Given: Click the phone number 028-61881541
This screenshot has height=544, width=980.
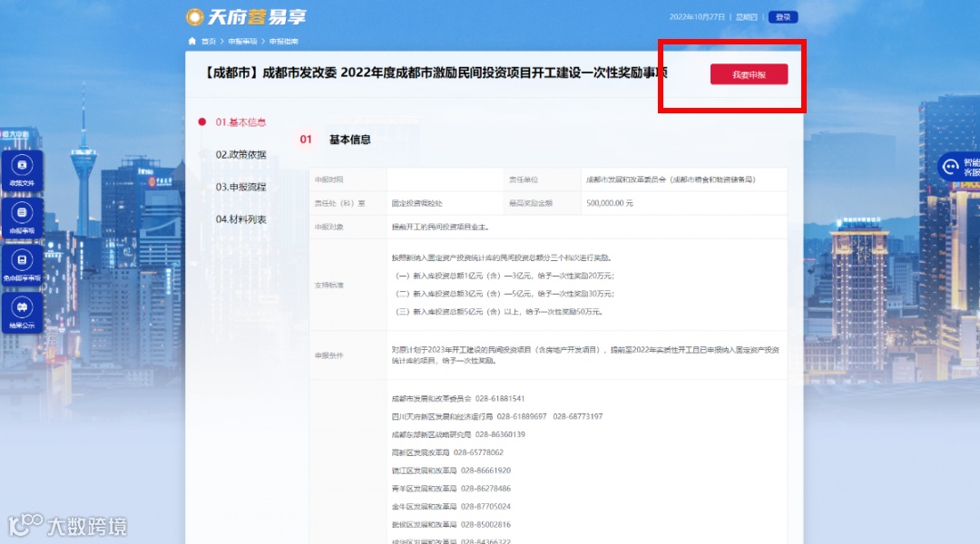Looking at the screenshot, I should pos(500,398).
